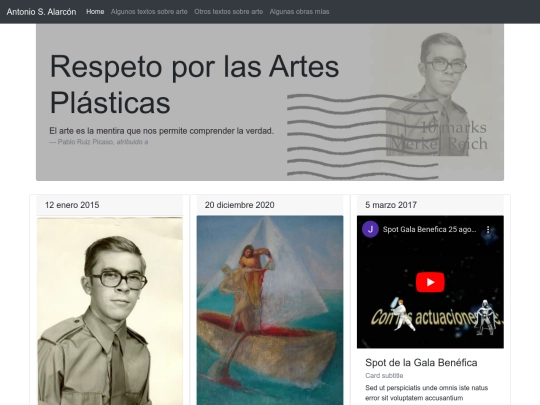This screenshot has height=405, width=540.
Task: Open Algunas obras mías menu item
Action: click(x=299, y=12)
